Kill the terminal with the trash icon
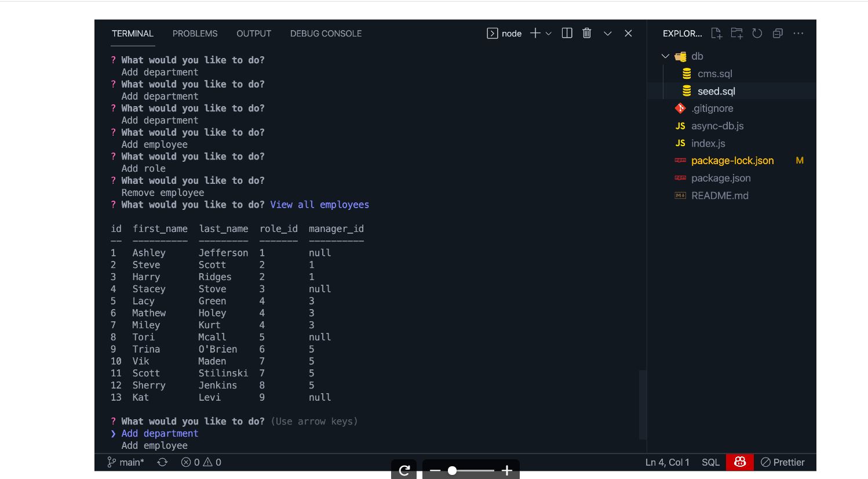Screen dimensions: 868x479 586,33
